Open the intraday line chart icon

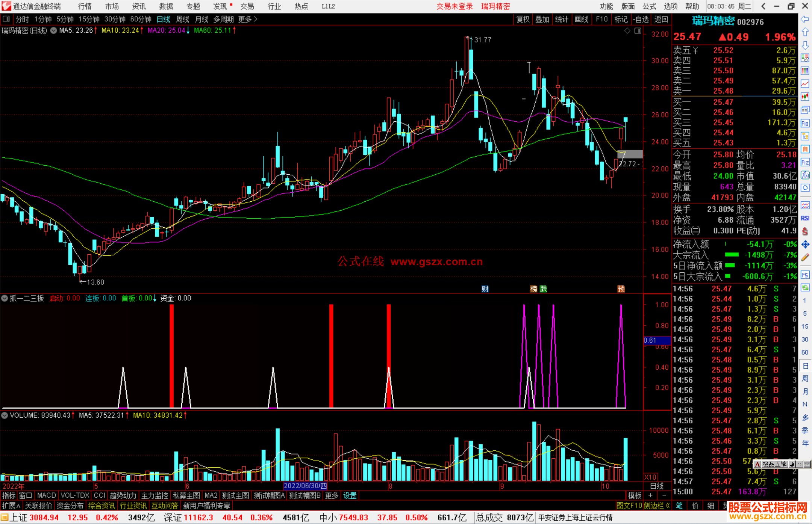805,84
